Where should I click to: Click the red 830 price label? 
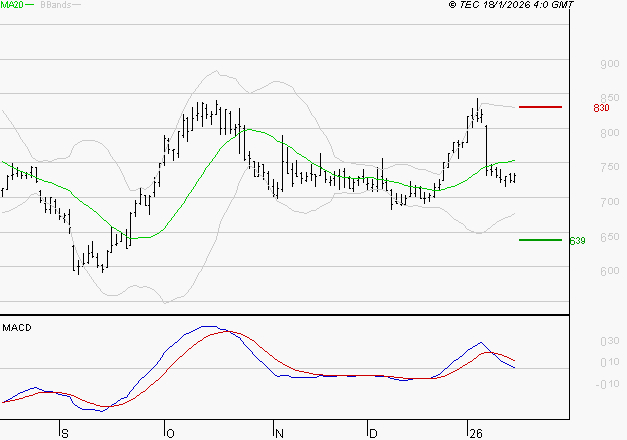tap(601, 108)
